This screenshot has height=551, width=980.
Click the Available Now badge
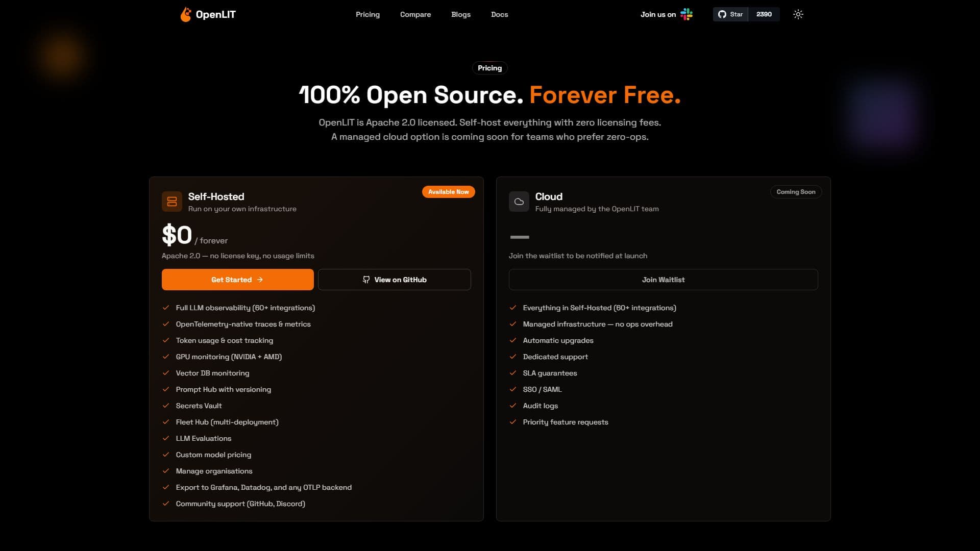[x=449, y=192]
